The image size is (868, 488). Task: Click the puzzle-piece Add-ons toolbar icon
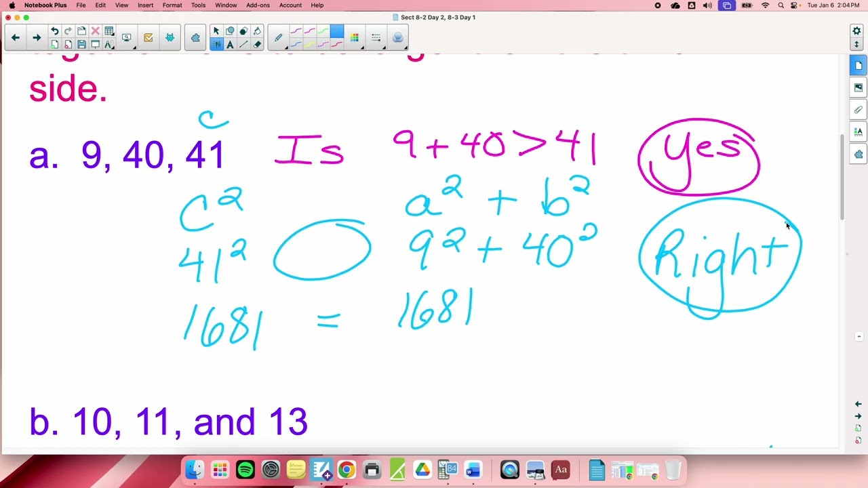(x=195, y=37)
